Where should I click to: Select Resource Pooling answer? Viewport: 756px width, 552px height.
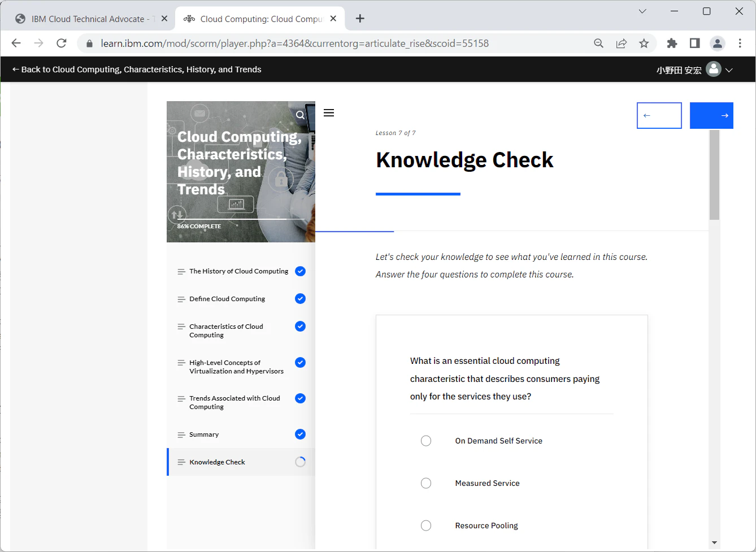(426, 525)
